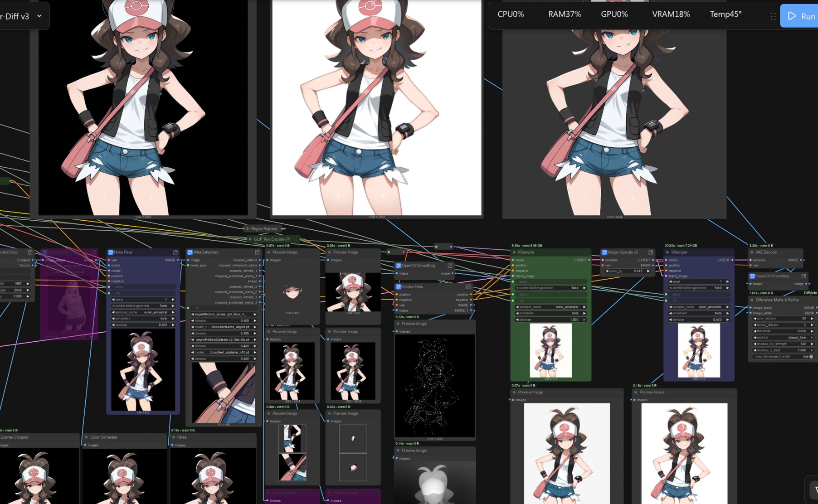Collapse the VAE Decode node via its dot
The height and width of the screenshot is (504, 818).
[x=752, y=252]
